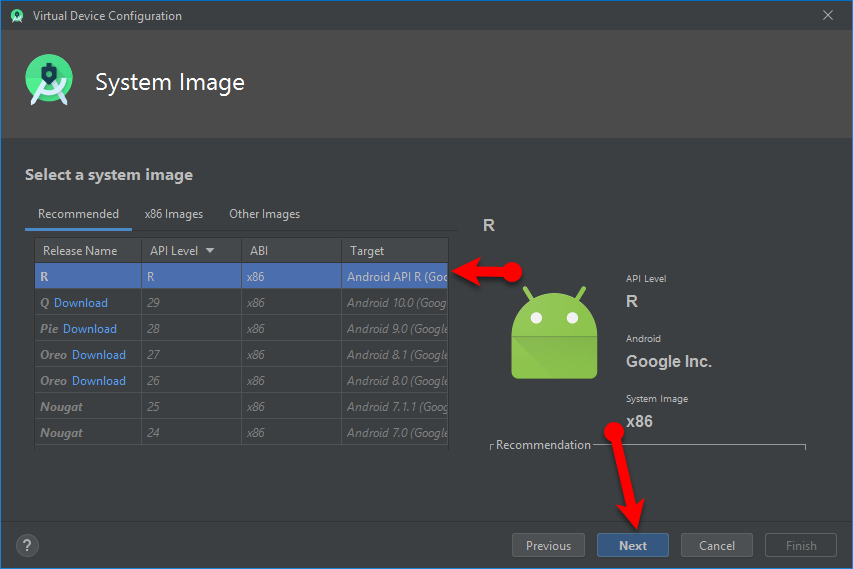Download the Pie system image
Image resolution: width=853 pixels, height=569 pixels.
point(90,329)
